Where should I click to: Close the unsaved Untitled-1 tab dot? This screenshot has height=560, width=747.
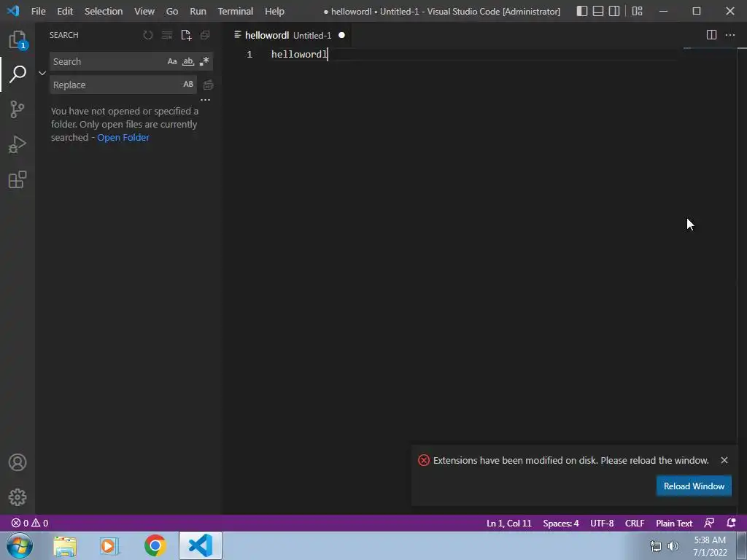tap(341, 35)
